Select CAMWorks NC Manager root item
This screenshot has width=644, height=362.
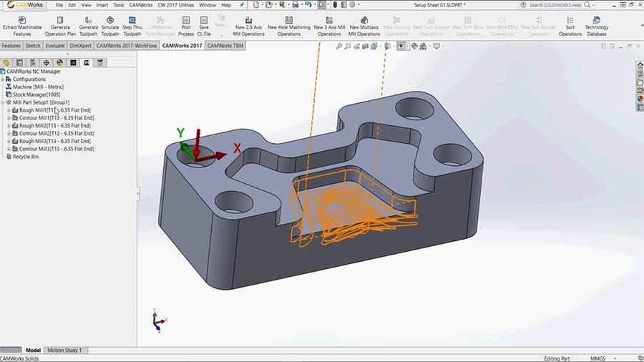[x=33, y=72]
